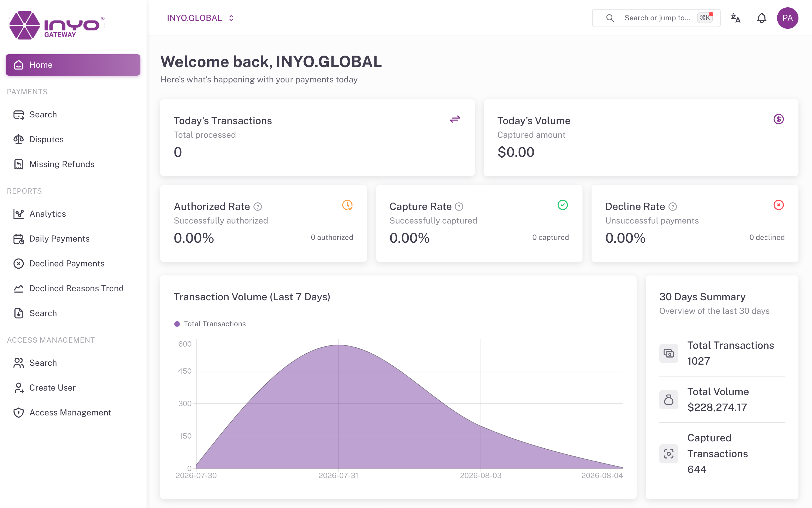
Task: Click the magnifier icon in search bar
Action: tap(610, 18)
